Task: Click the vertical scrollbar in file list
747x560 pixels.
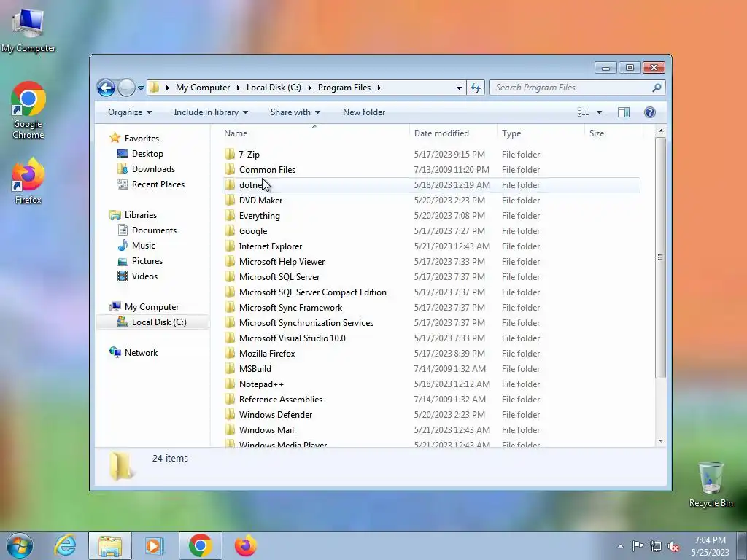Action: click(660, 257)
